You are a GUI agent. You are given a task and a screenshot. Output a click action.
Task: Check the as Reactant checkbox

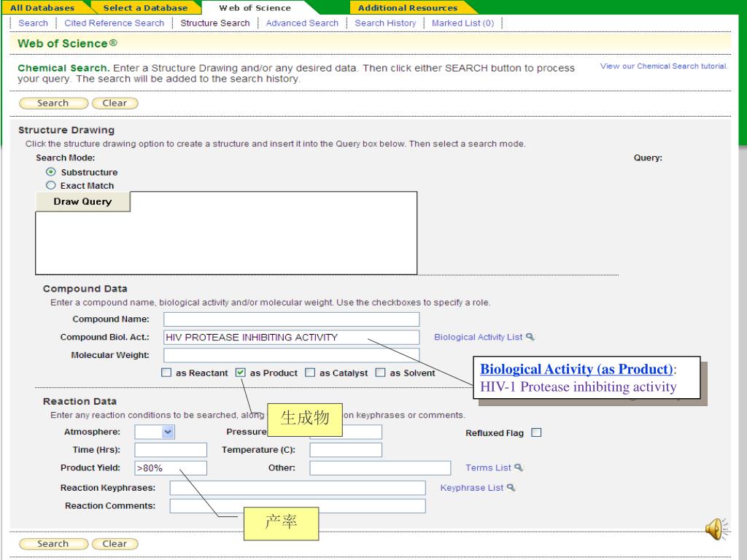tap(166, 373)
